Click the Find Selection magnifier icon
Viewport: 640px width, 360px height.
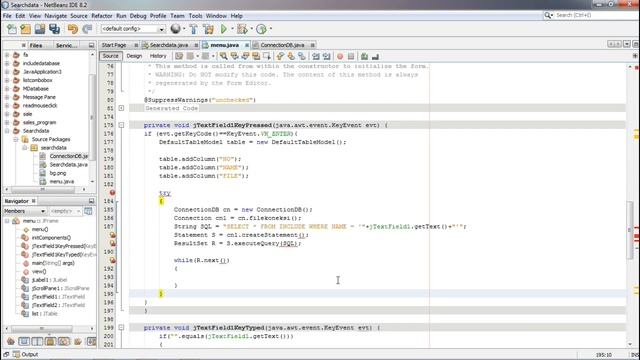[224, 56]
